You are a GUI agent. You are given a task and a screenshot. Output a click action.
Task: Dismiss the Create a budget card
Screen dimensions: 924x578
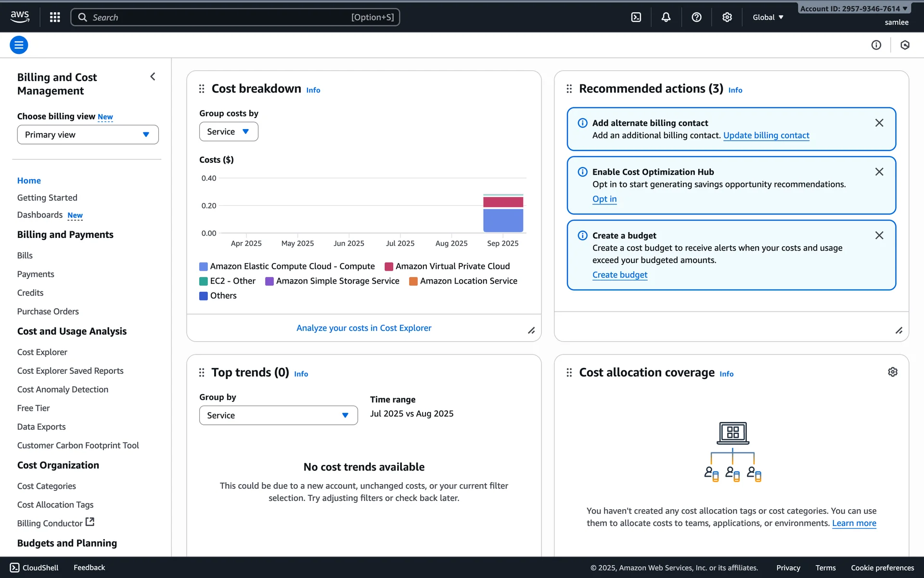[x=879, y=236]
